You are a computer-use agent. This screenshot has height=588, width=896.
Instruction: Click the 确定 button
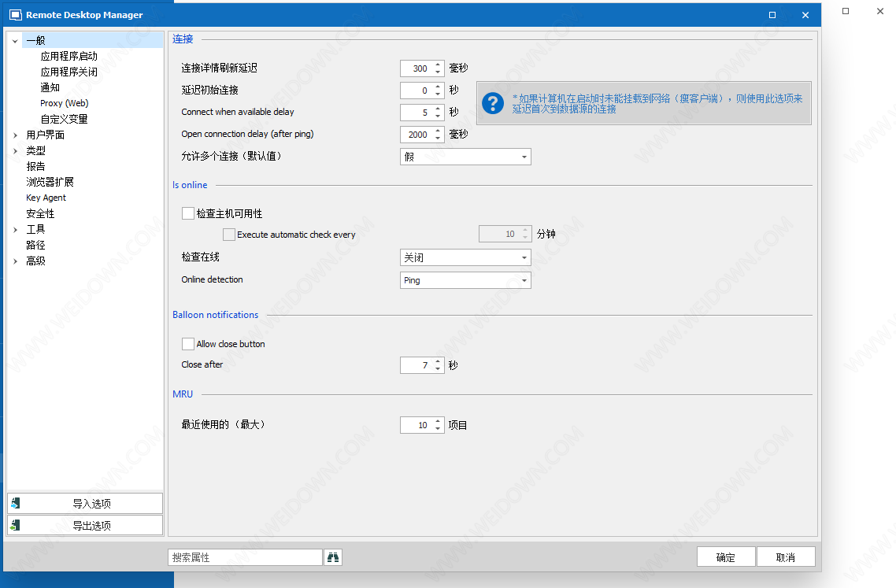pyautogui.click(x=726, y=557)
